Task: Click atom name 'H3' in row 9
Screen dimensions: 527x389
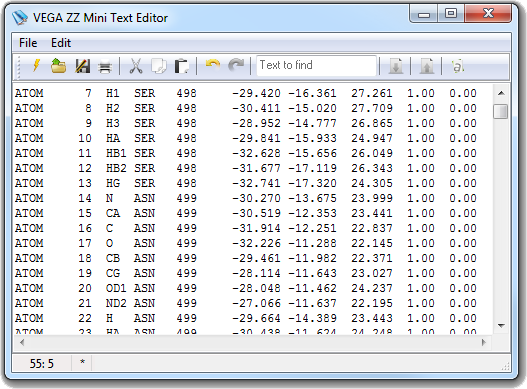Action: (x=113, y=123)
